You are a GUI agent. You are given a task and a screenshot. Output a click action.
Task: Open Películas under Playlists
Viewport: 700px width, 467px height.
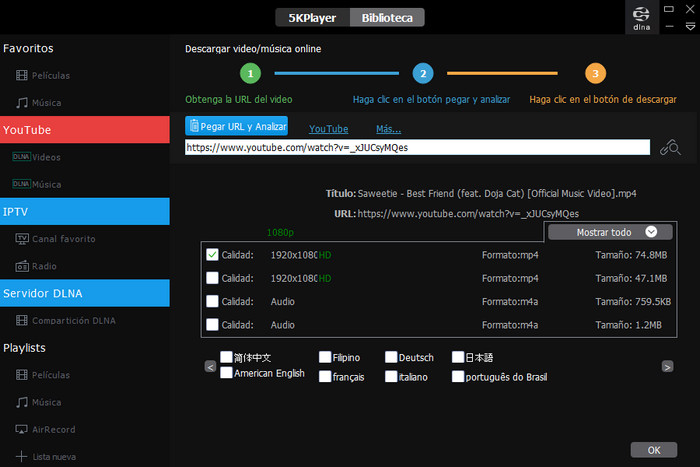[x=43, y=375]
